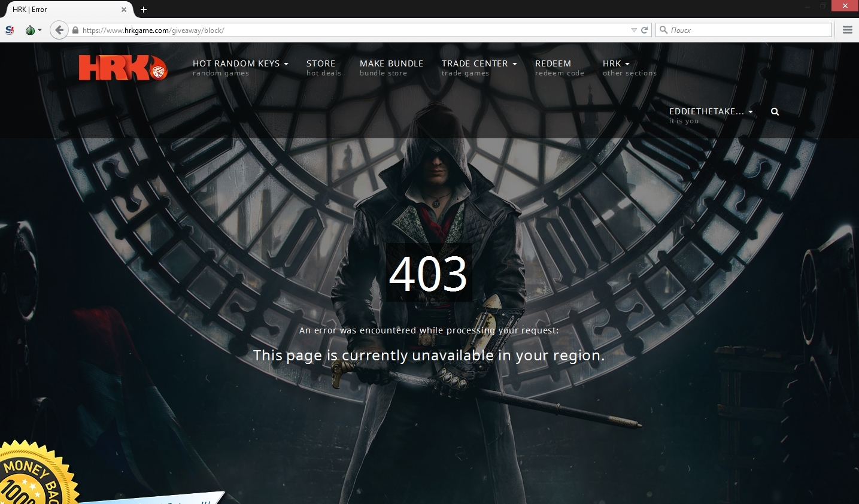Open the Redeem code page
Image resolution: width=859 pixels, height=504 pixels.
click(560, 68)
